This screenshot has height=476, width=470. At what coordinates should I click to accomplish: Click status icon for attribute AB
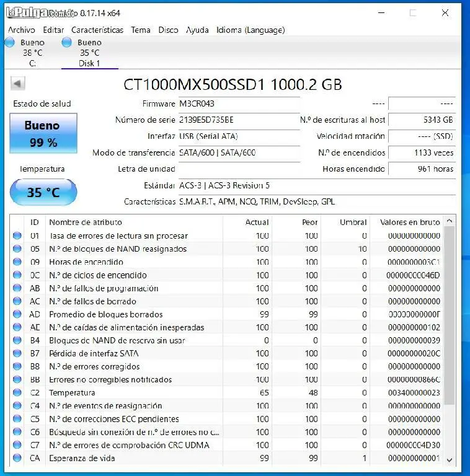pos(17,288)
